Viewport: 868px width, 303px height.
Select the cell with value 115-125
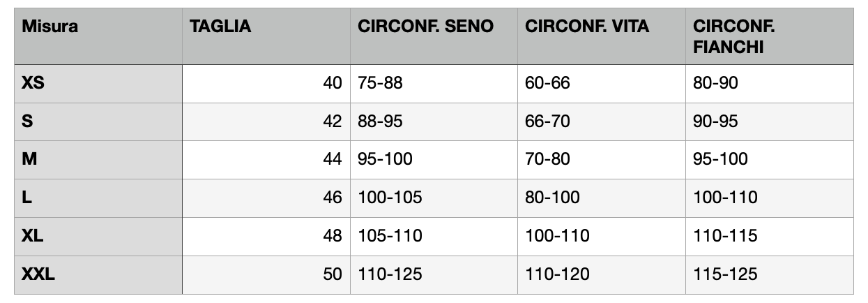pos(770,275)
